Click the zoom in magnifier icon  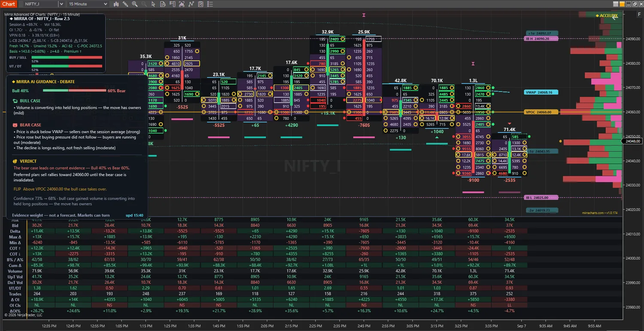pos(135,4)
